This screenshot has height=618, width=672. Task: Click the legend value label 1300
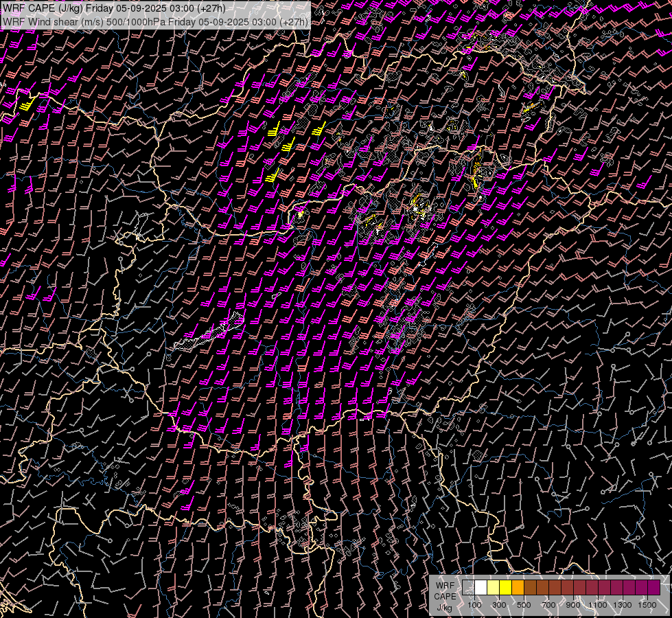623,605
